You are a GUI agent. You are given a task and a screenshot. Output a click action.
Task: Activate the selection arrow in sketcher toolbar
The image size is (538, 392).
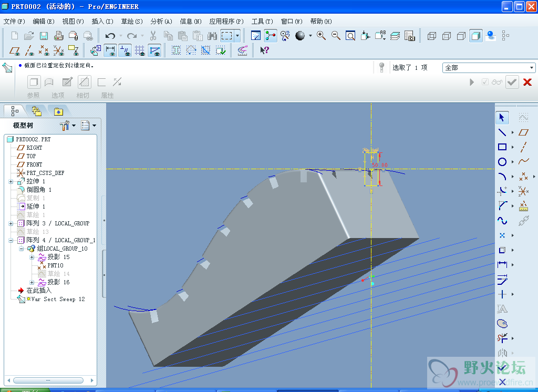click(502, 117)
